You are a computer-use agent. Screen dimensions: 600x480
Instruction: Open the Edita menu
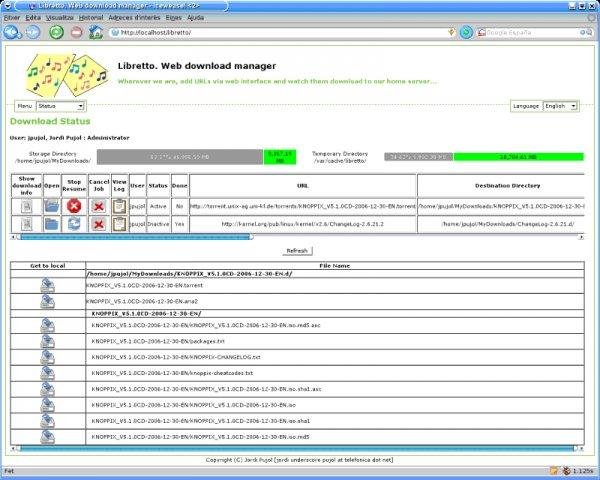click(x=33, y=18)
